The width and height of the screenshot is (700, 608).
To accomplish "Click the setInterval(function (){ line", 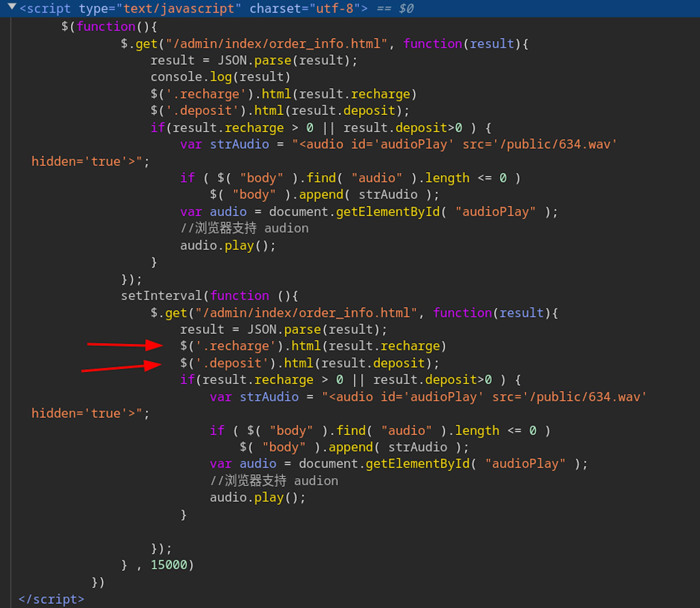I will point(210,296).
